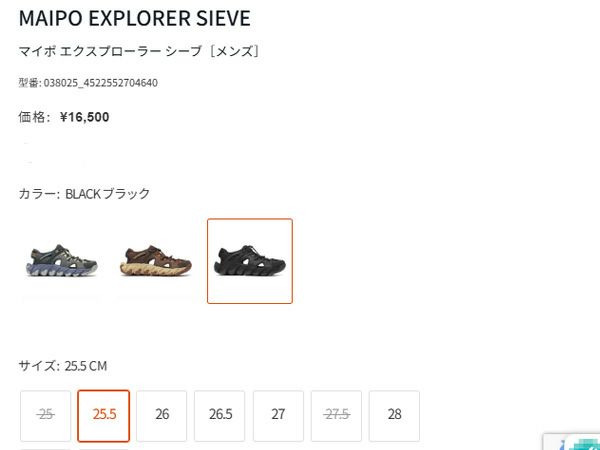Pick size 26.5
Screen dimensions: 600x450
coord(220,415)
